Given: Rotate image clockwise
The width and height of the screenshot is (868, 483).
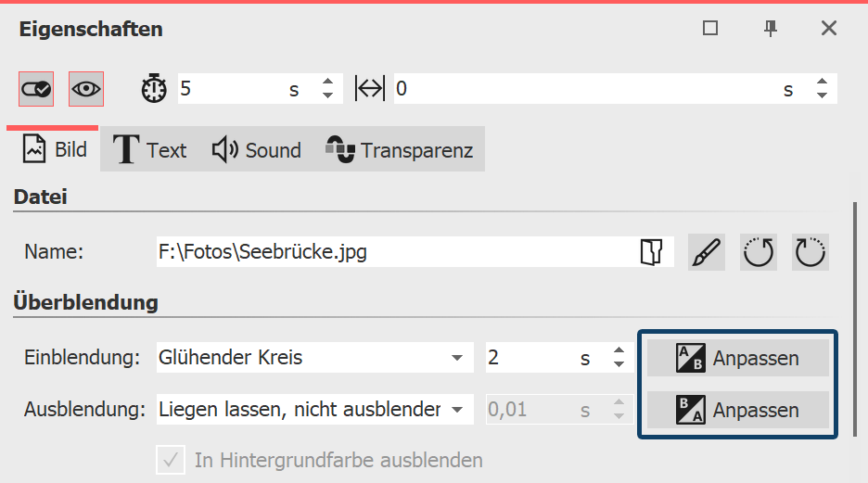Looking at the screenshot, I should point(810,252).
